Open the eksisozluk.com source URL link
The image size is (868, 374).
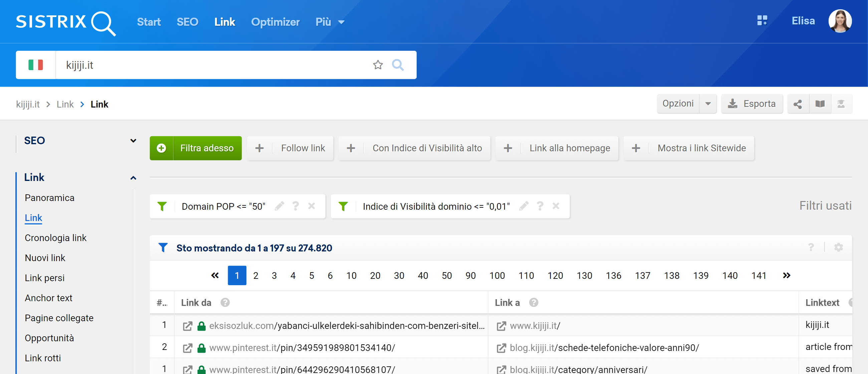click(347, 326)
